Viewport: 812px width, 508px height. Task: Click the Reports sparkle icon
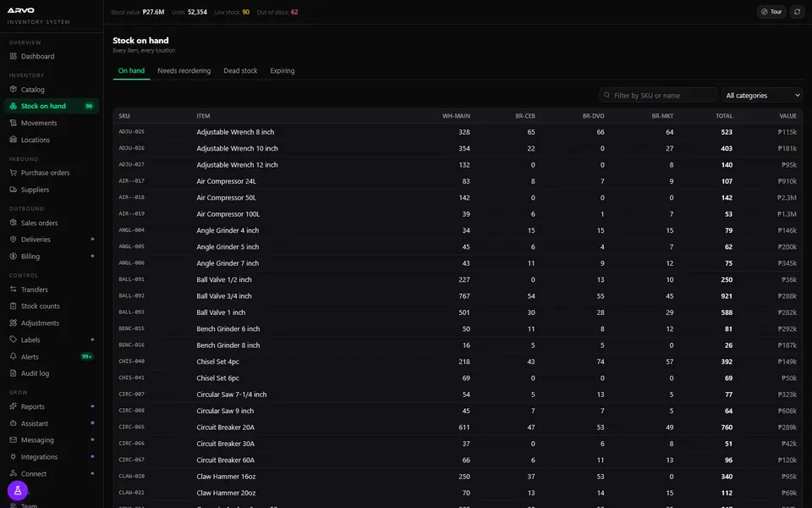14,406
